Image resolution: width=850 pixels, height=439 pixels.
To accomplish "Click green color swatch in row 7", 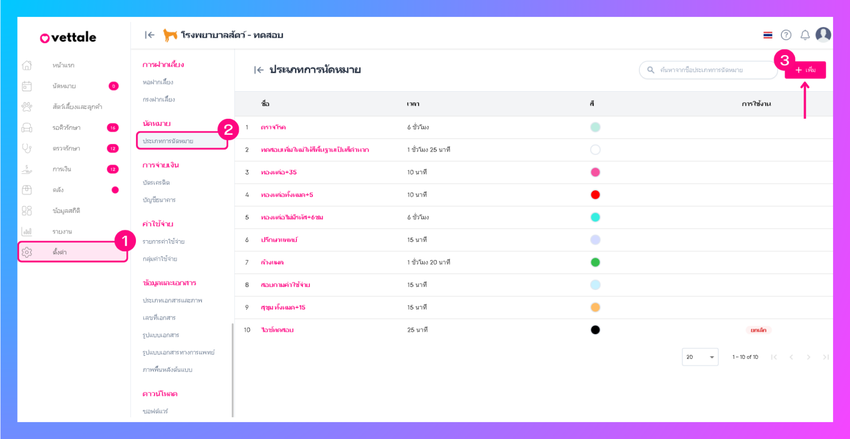I will [x=595, y=262].
